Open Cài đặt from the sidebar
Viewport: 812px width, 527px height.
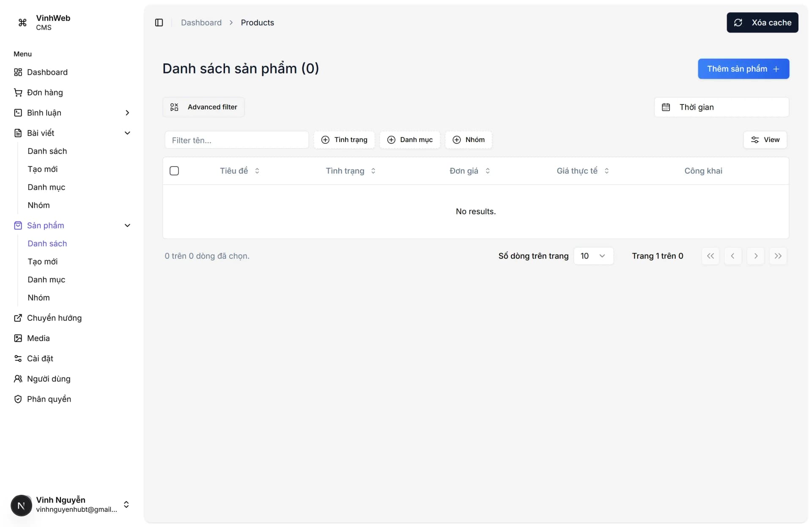pyautogui.click(x=40, y=358)
